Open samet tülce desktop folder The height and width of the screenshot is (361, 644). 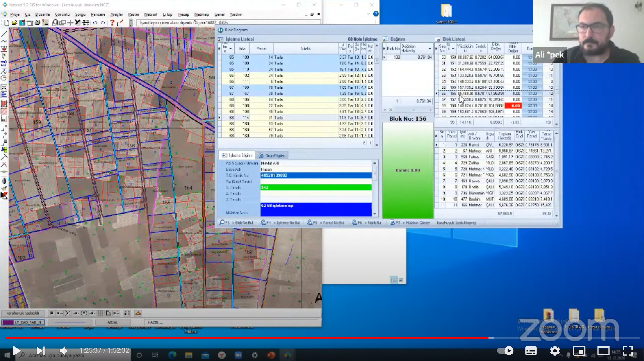(446, 13)
